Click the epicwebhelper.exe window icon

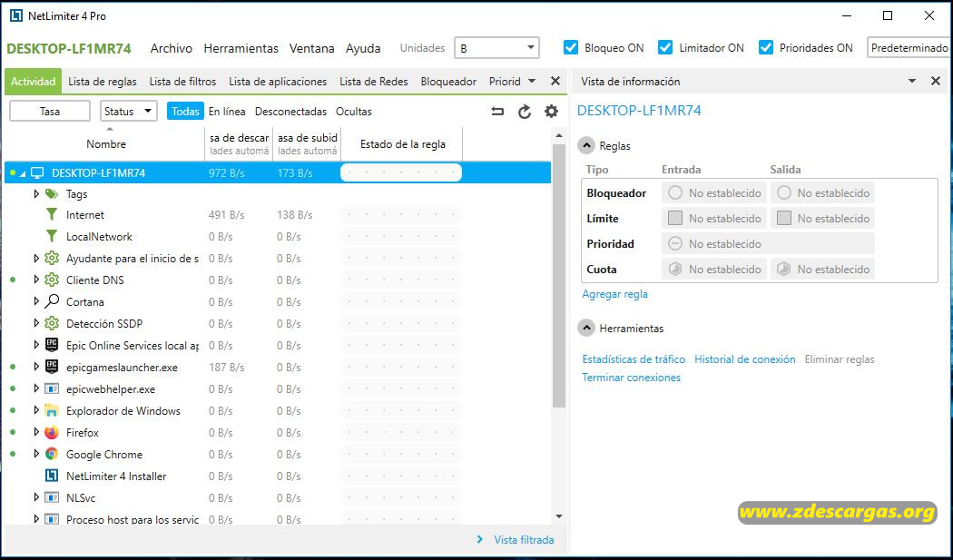click(52, 389)
